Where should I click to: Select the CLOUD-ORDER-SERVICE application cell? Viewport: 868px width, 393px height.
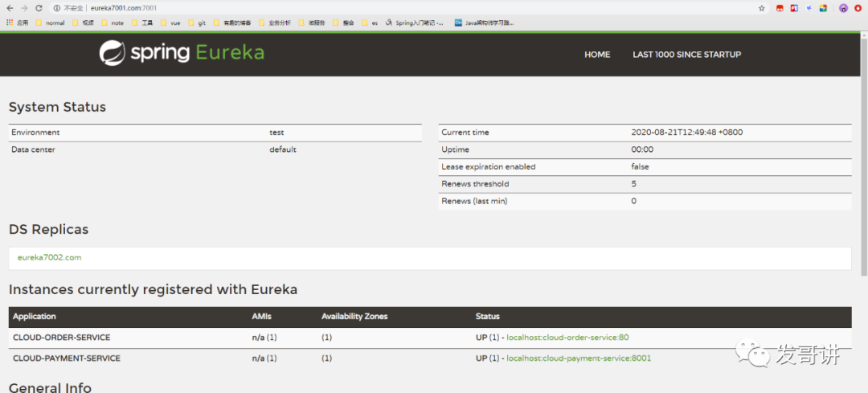point(61,337)
